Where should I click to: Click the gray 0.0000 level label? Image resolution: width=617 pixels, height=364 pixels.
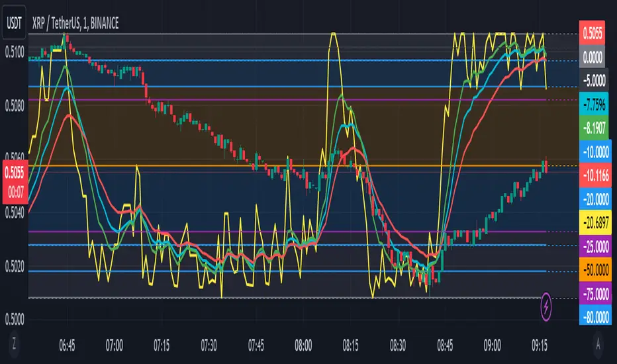click(596, 58)
